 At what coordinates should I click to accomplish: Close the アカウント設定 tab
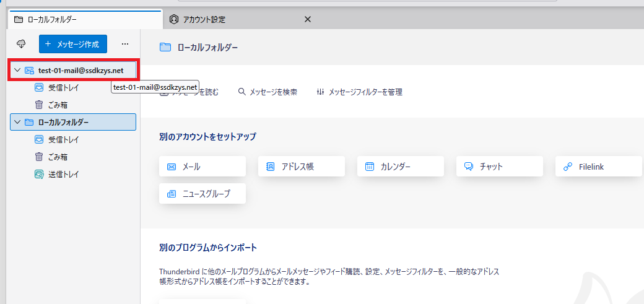[x=307, y=20]
